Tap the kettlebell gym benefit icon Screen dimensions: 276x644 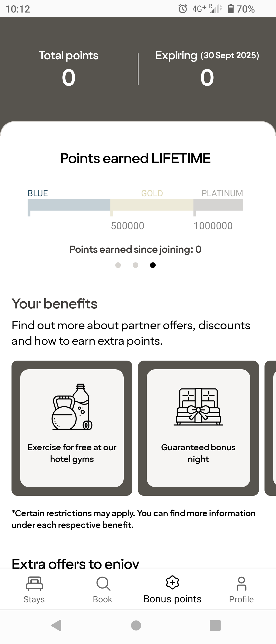tap(72, 407)
